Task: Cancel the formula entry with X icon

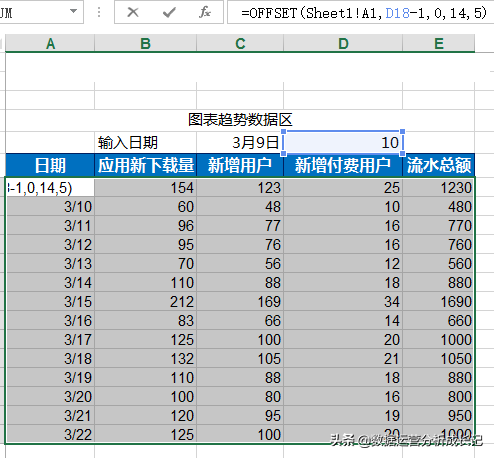Action: point(133,12)
